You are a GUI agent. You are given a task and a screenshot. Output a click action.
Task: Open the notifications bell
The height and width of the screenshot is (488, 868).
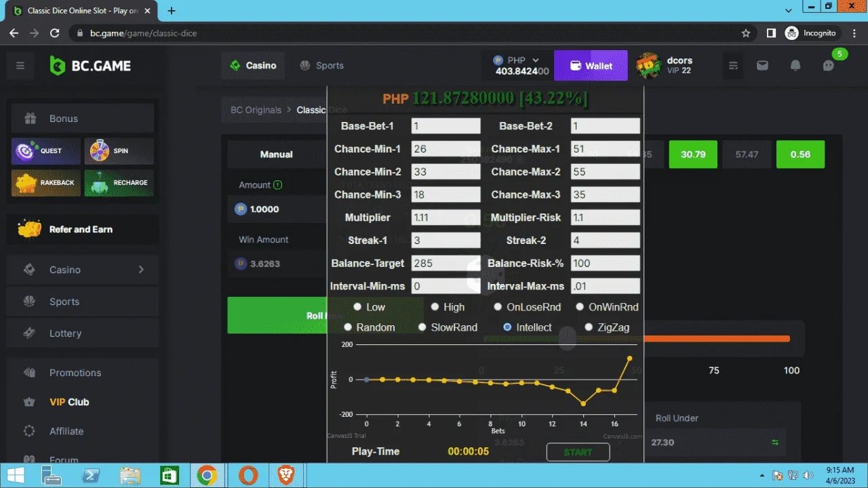(795, 66)
